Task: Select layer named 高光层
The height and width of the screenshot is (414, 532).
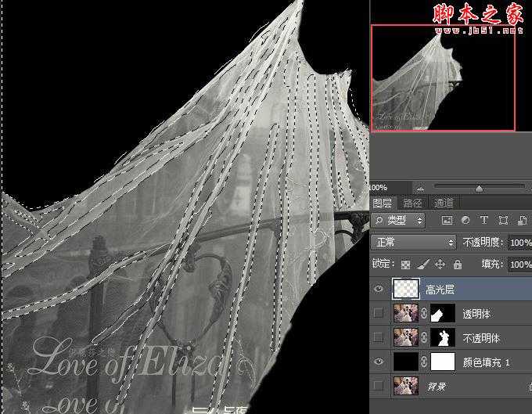Action: 440,290
